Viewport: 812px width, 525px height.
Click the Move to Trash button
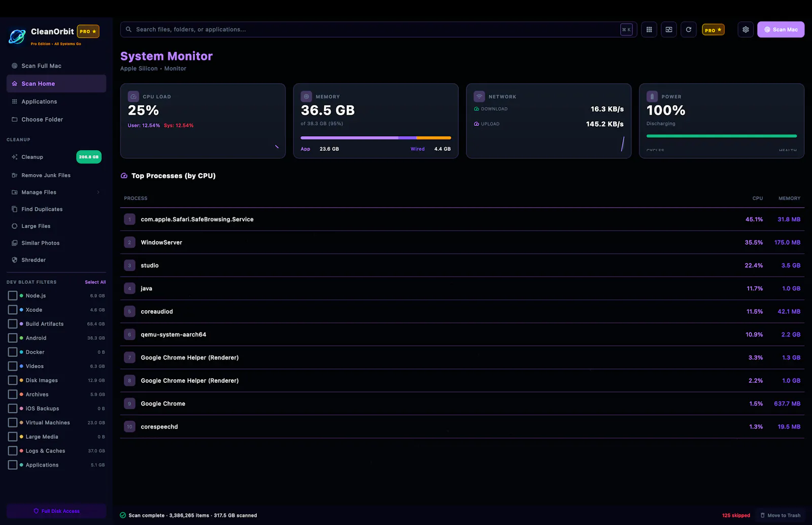coord(780,515)
